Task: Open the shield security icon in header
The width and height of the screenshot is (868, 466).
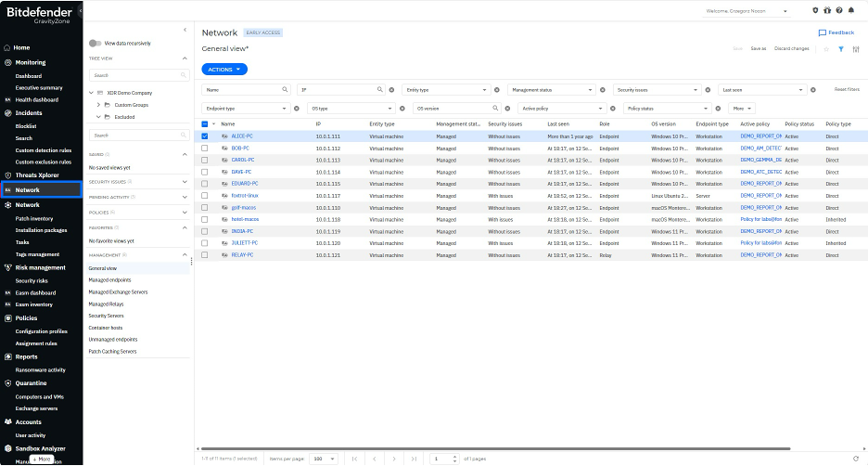Action: click(815, 10)
